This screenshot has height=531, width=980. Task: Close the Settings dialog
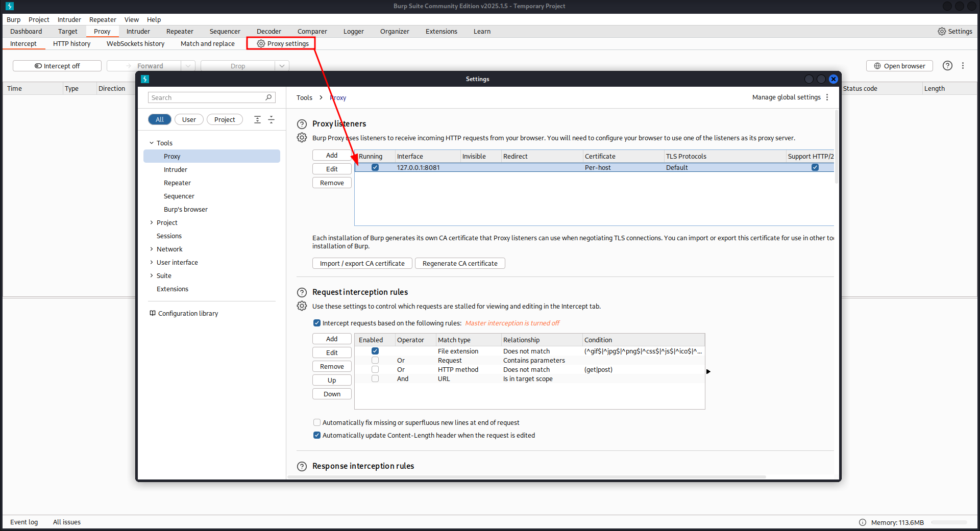click(x=834, y=79)
